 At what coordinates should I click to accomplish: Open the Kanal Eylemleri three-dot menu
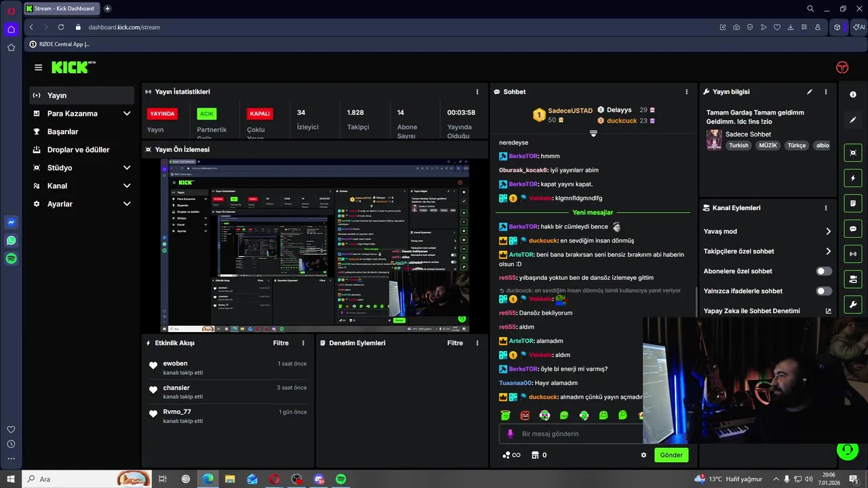(825, 208)
